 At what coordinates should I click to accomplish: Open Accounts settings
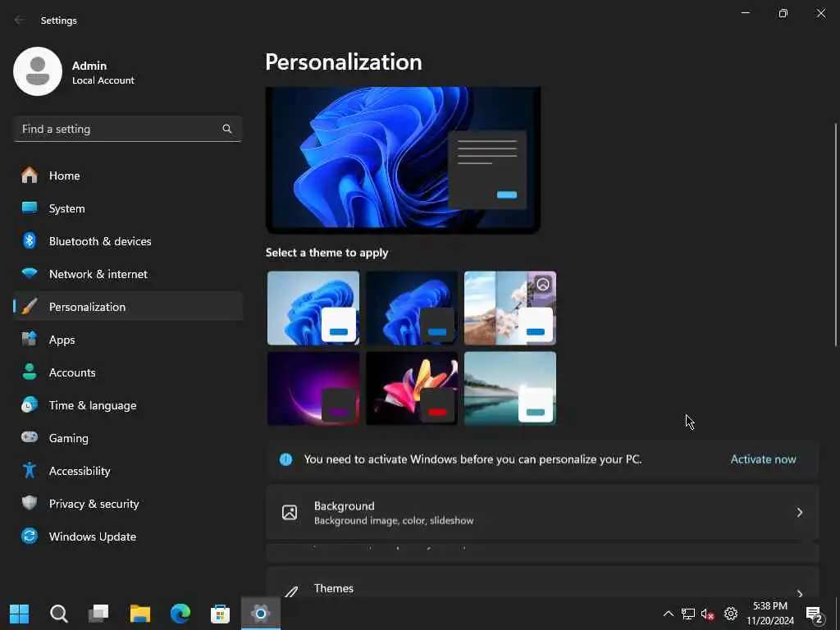click(x=128, y=372)
